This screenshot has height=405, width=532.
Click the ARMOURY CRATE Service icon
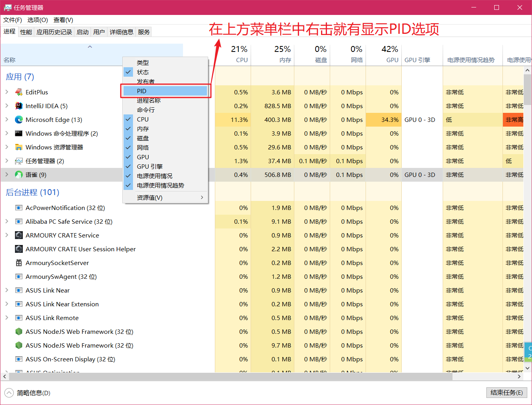coord(18,235)
